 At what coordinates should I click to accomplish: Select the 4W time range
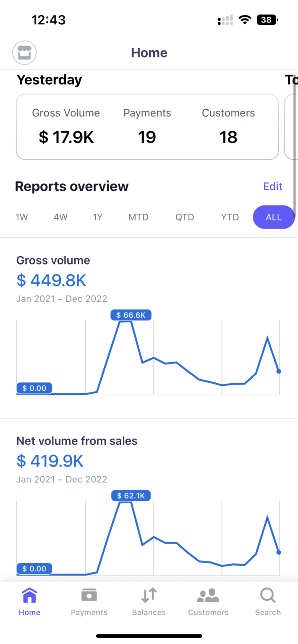coord(60,217)
